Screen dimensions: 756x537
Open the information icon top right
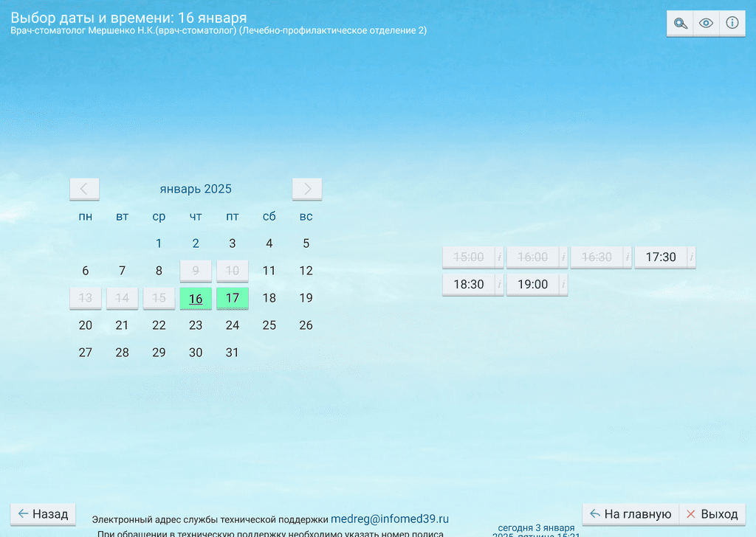coord(732,23)
